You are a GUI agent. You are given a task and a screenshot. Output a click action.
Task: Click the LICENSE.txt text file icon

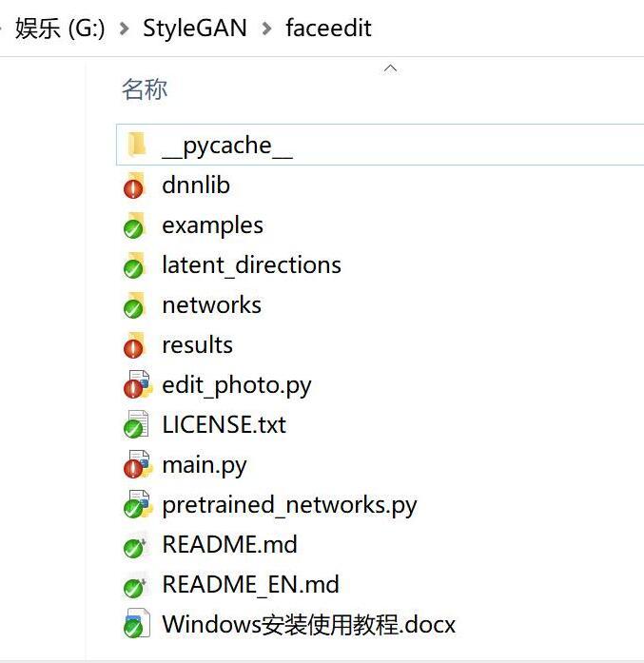coord(136,423)
